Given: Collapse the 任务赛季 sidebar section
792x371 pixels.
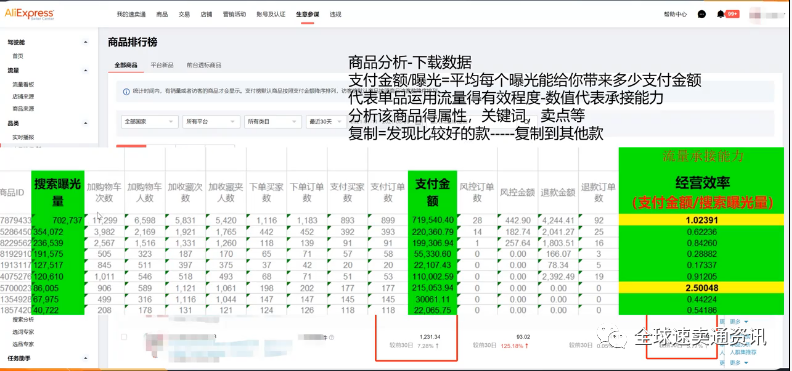Looking at the screenshot, I should 85,359.
